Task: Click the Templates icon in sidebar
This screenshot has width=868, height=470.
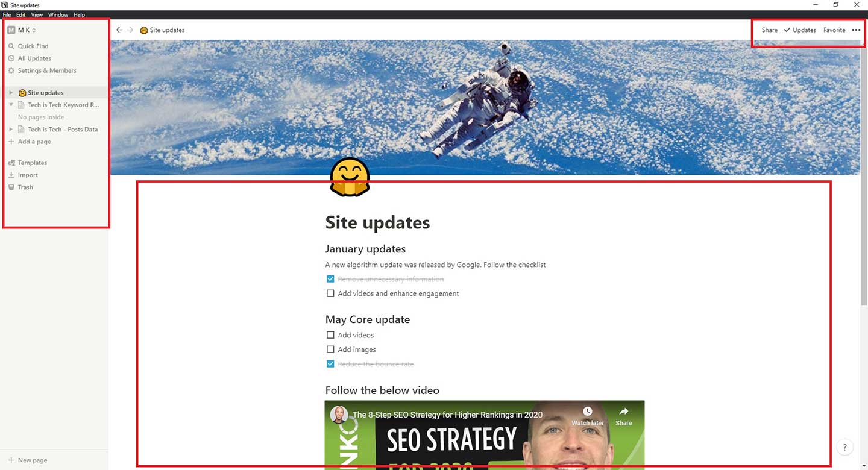Action: 11,163
